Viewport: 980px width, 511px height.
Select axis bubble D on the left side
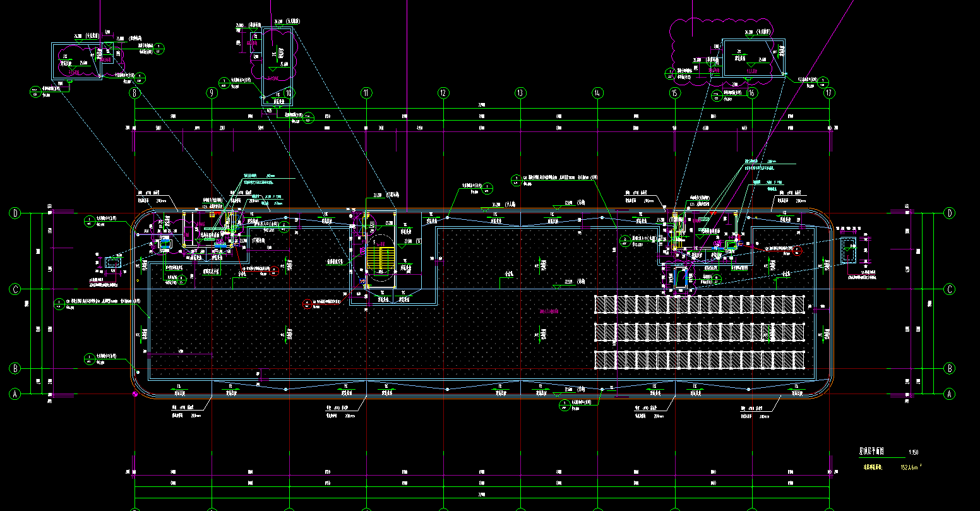15,213
